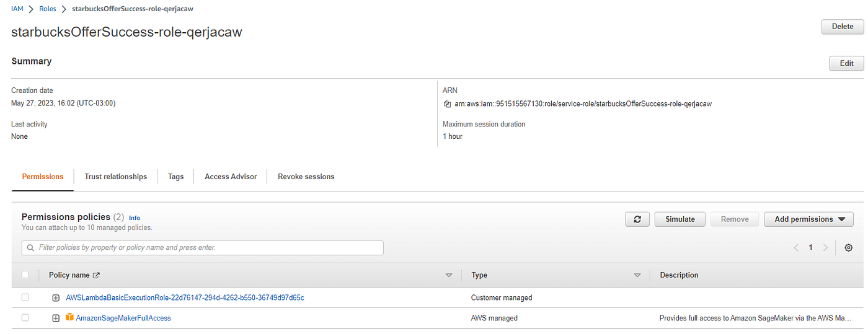Open the Info link beside Permissions policies

pos(135,218)
